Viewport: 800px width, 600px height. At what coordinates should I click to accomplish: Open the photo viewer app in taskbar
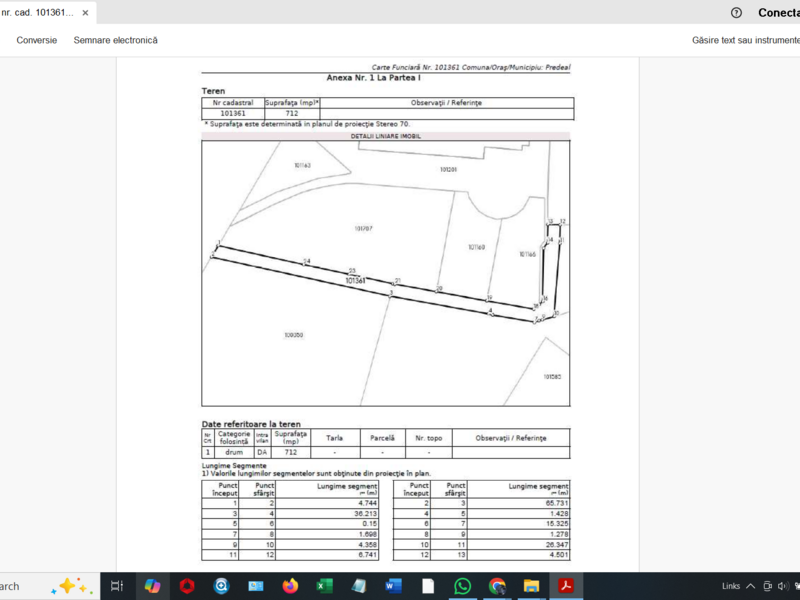pyautogui.click(x=256, y=586)
